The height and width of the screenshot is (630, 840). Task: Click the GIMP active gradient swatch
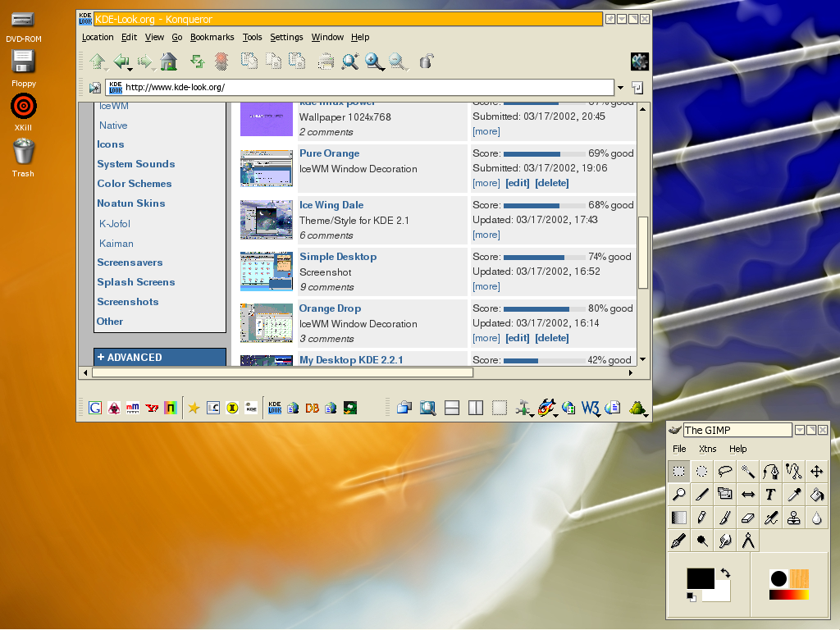pyautogui.click(x=788, y=595)
